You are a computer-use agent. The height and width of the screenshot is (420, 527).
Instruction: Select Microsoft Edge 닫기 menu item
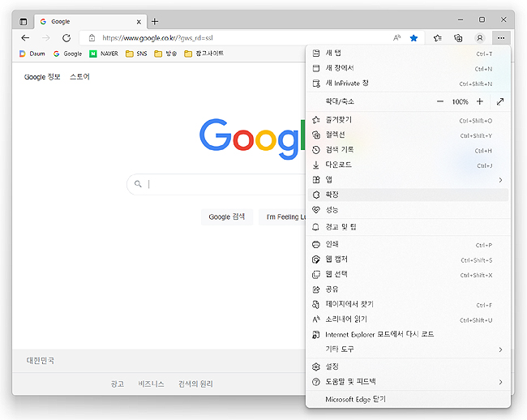[408, 400]
